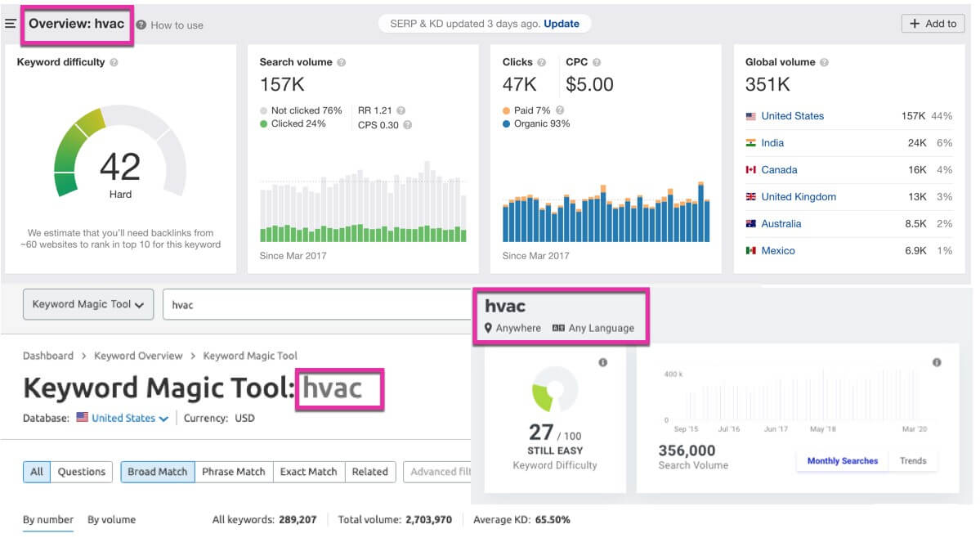Select the Related tab
This screenshot has width=980, height=547.
(x=370, y=472)
